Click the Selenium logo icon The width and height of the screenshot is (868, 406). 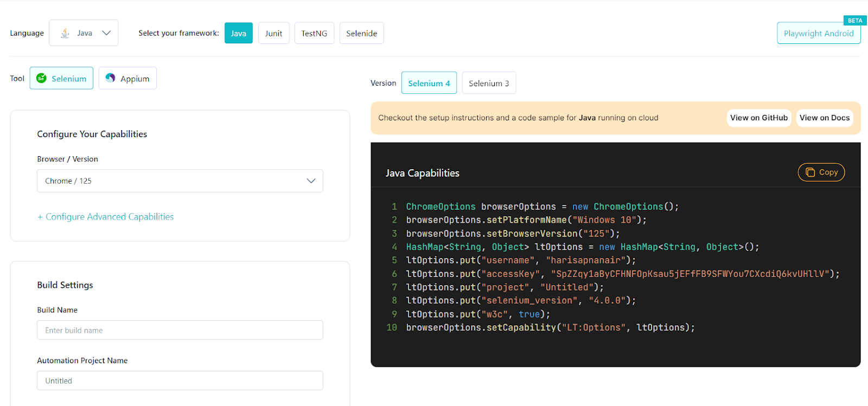tap(41, 79)
